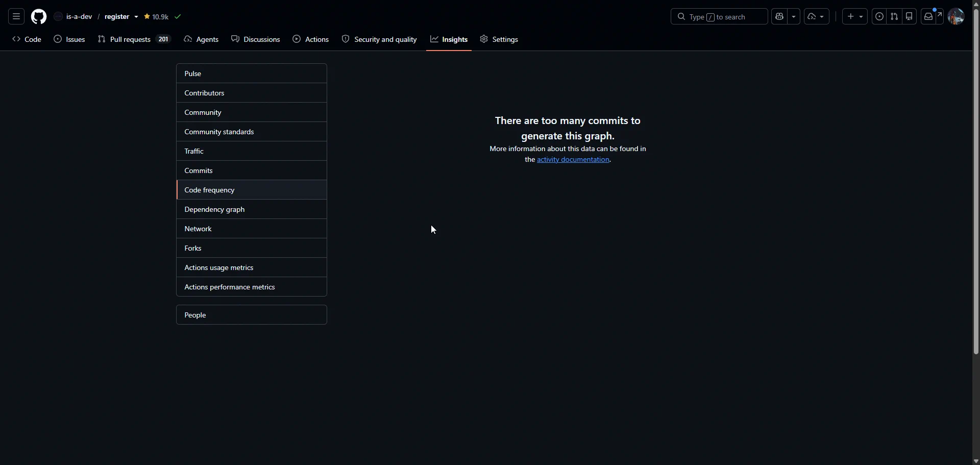Switch to the Issues tab
The width and height of the screenshot is (980, 465).
[69, 39]
